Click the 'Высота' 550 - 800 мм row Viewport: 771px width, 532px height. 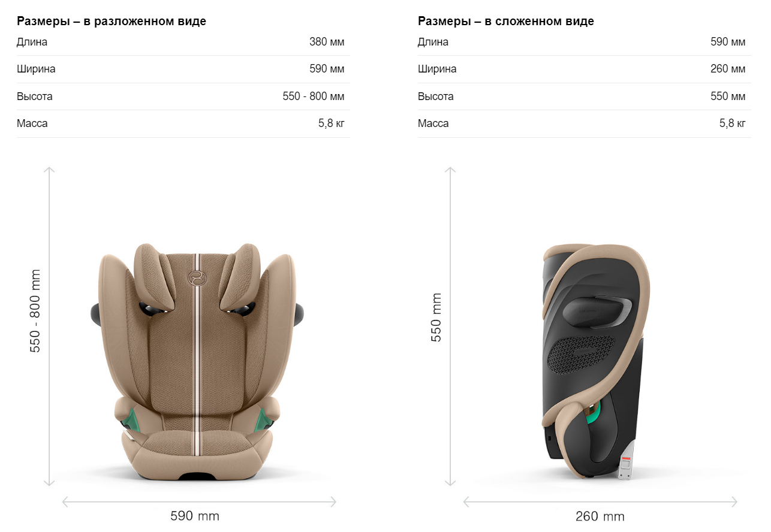[183, 96]
